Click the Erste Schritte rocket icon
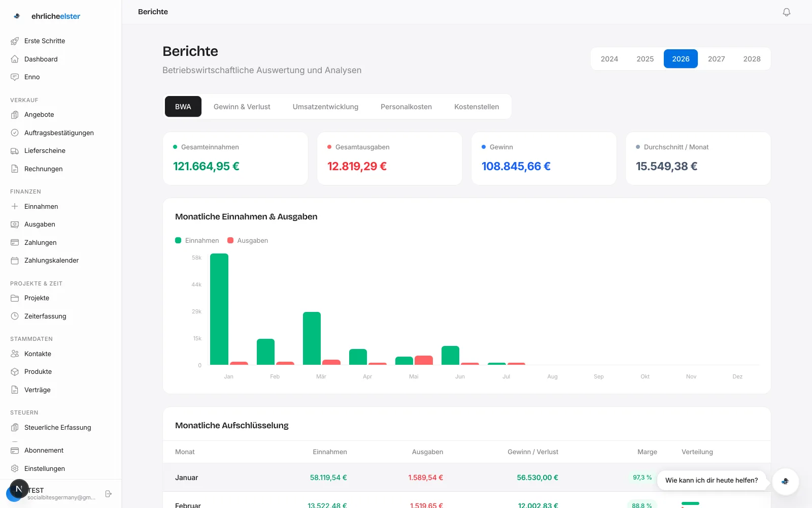Viewport: 812px width, 508px height. coord(15,41)
